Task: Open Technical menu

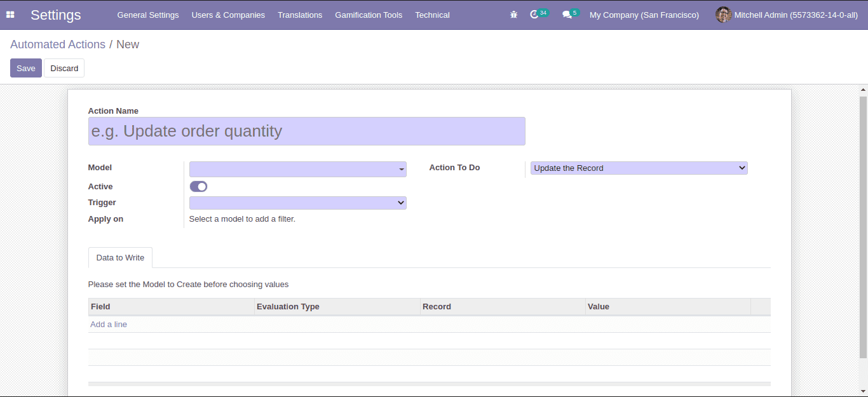Action: coord(432,15)
